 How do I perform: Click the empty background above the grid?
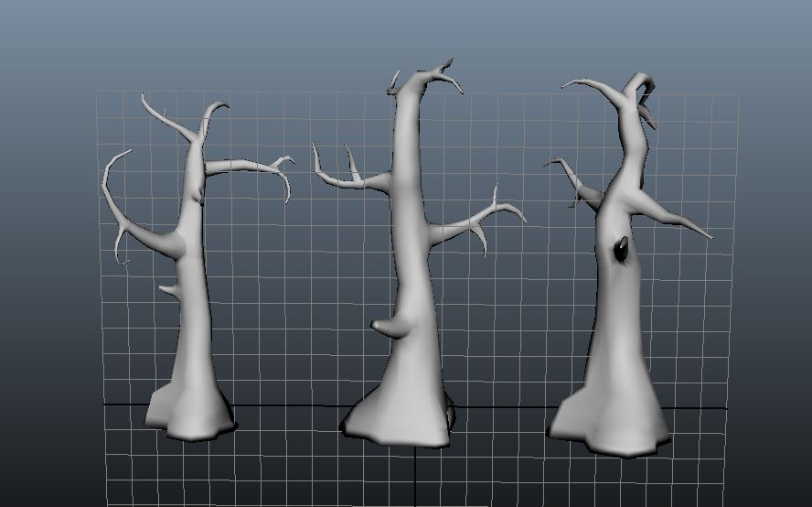click(x=274, y=41)
